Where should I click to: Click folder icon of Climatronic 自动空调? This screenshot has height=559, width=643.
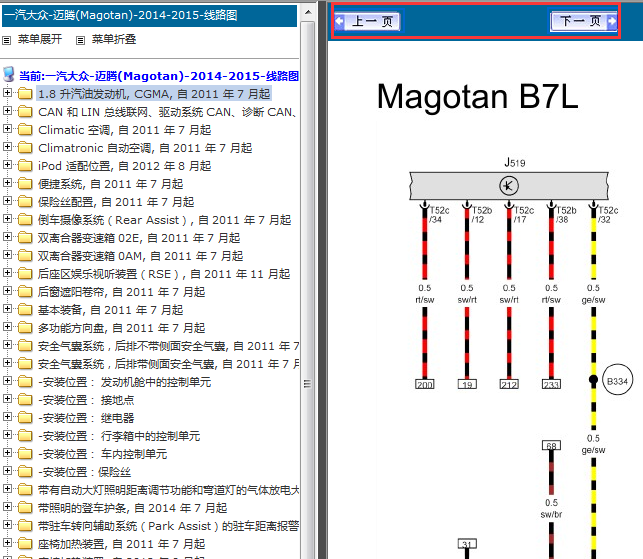25,148
